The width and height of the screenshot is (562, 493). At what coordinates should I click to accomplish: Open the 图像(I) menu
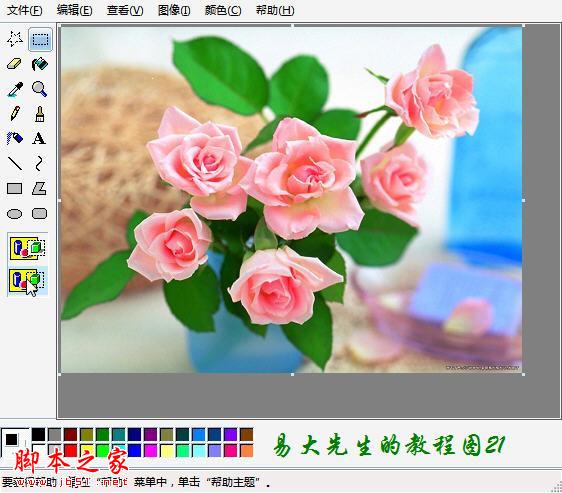[174, 10]
